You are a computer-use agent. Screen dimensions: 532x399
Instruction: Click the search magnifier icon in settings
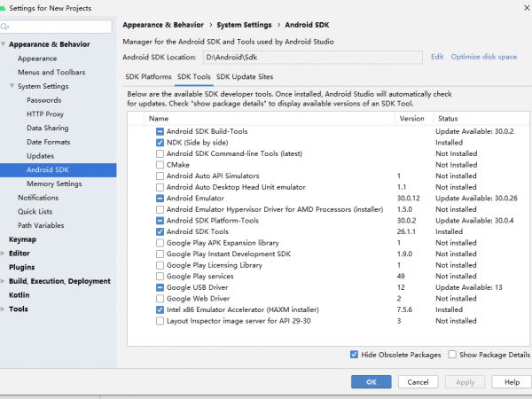(12, 27)
